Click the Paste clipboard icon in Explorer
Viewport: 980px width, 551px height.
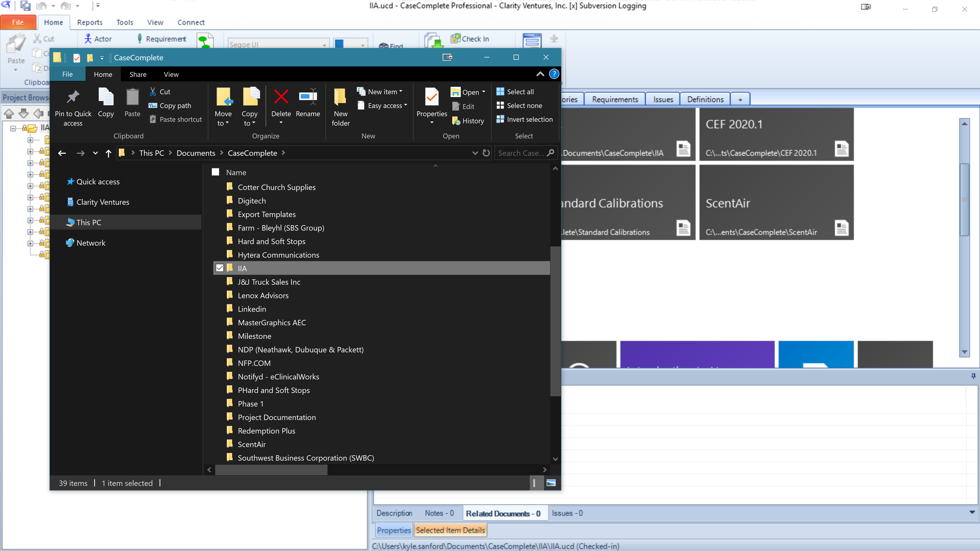132,97
